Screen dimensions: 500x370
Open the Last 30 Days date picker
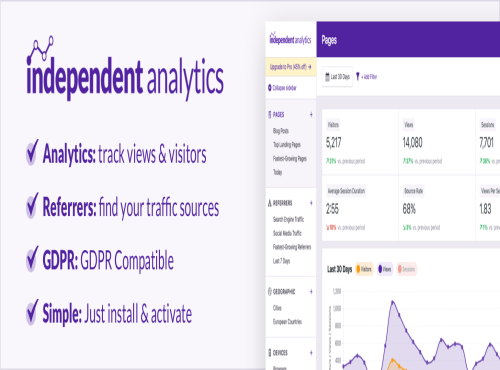tap(337, 77)
